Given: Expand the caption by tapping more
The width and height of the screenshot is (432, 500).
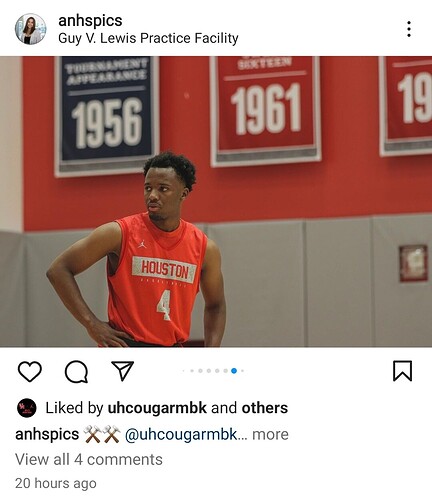Looking at the screenshot, I should (270, 434).
